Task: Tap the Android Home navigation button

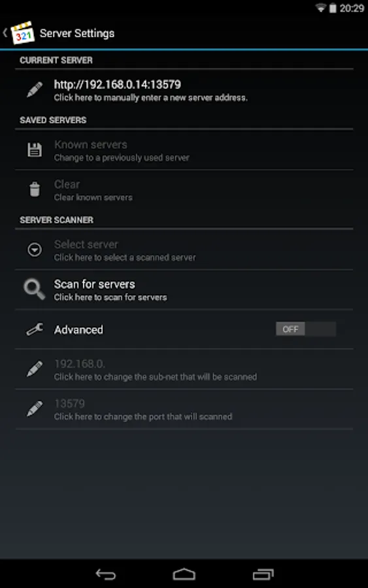Action: coord(184,574)
